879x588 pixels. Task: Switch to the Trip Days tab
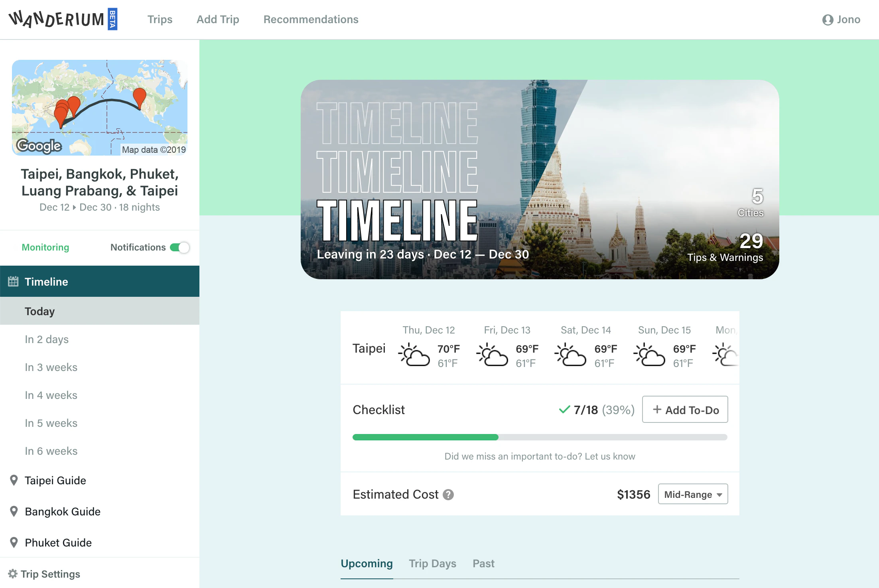coord(433,564)
